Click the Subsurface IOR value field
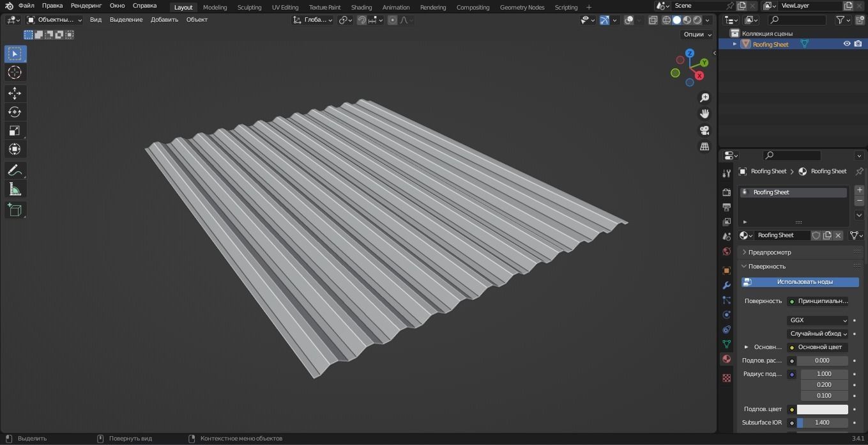868x445 pixels. coord(822,422)
